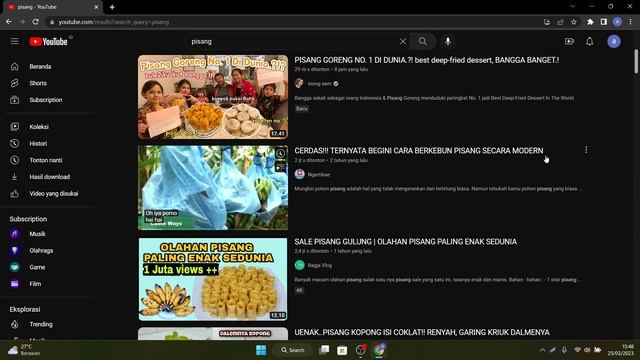Open the Ngertisae channel avatar

pos(300,174)
